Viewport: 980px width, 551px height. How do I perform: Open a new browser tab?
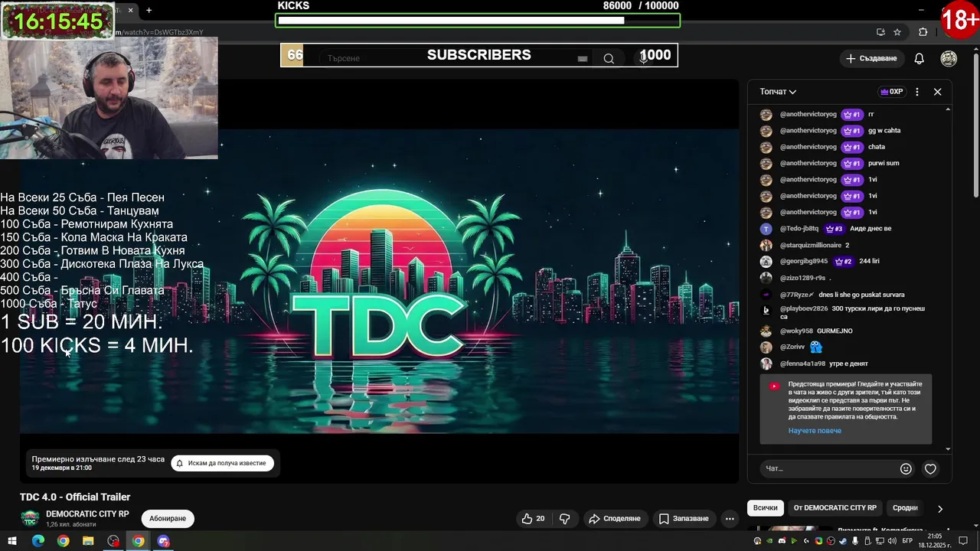click(x=149, y=10)
